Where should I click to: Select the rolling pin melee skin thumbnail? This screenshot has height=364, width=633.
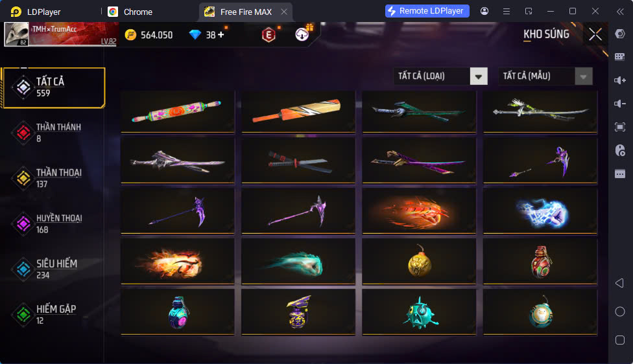click(x=178, y=111)
